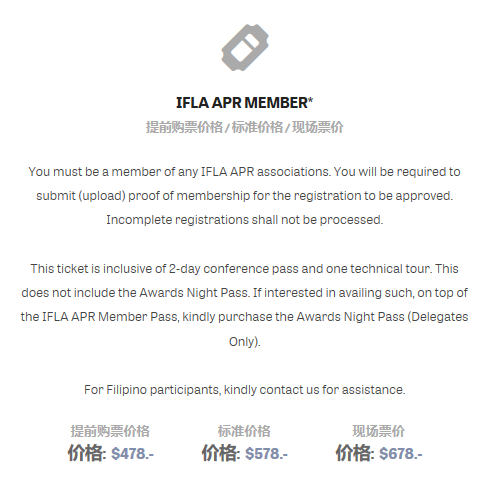Click the 价格 text beside $678
This screenshot has width=496, height=484.
(x=354, y=453)
